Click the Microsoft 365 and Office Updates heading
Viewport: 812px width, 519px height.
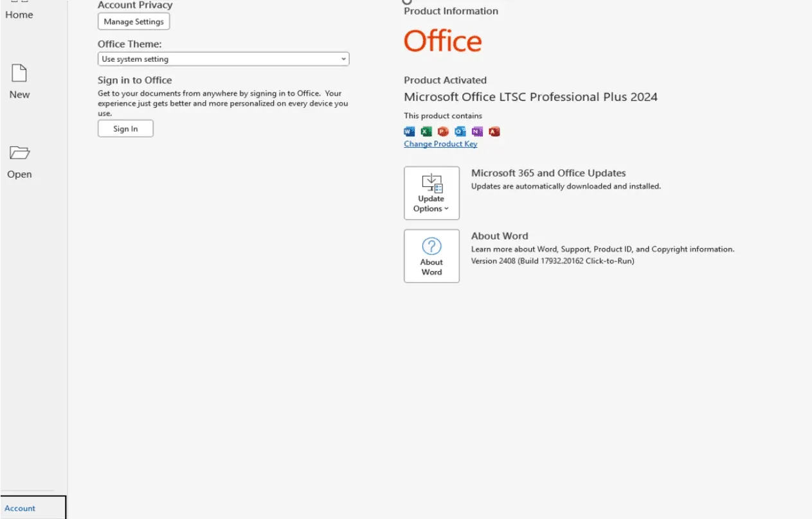click(548, 173)
